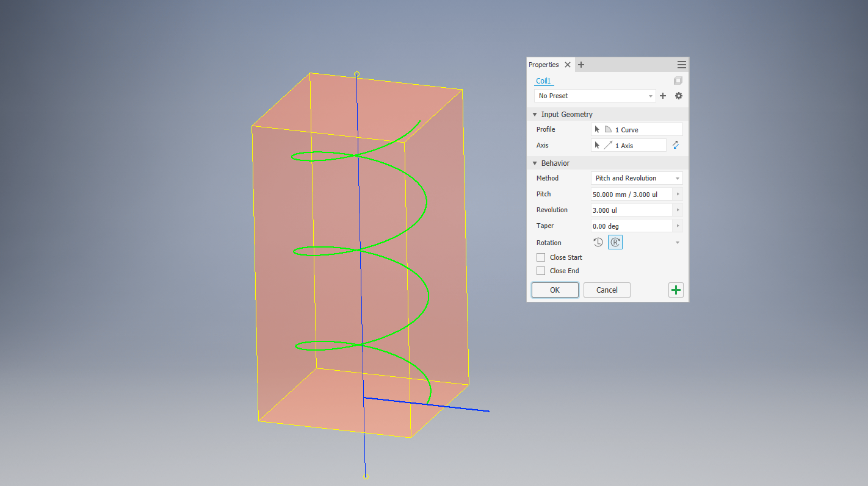Open the panel hamburger menu
868x486 pixels.
click(681, 64)
